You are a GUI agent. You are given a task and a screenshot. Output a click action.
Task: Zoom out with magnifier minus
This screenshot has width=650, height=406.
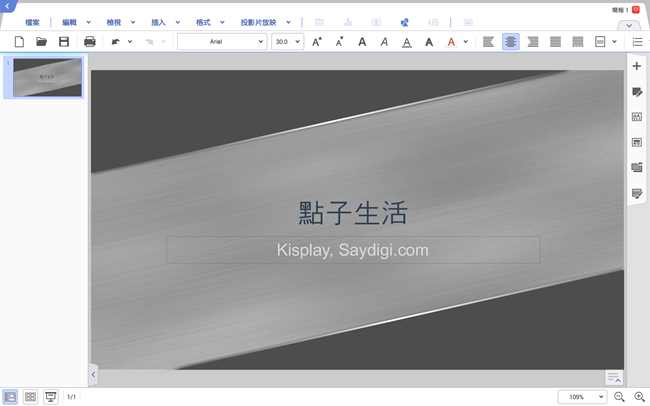tap(619, 397)
